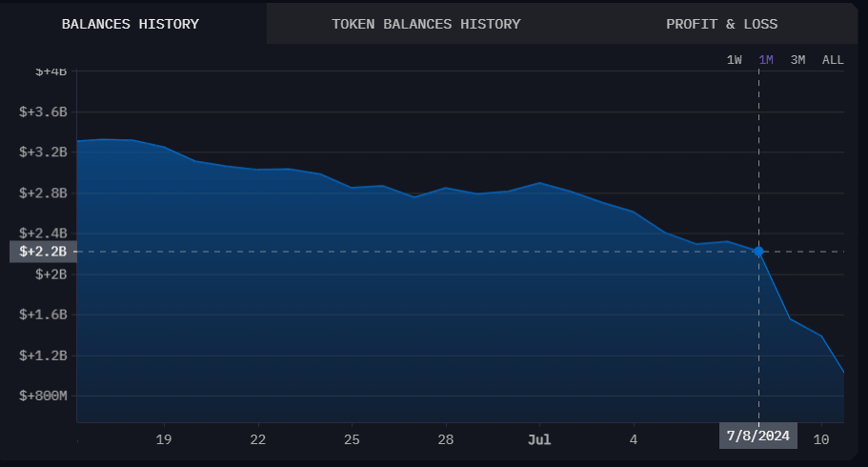
Task: Click the $+1.6B y-axis label
Action: pos(43,315)
